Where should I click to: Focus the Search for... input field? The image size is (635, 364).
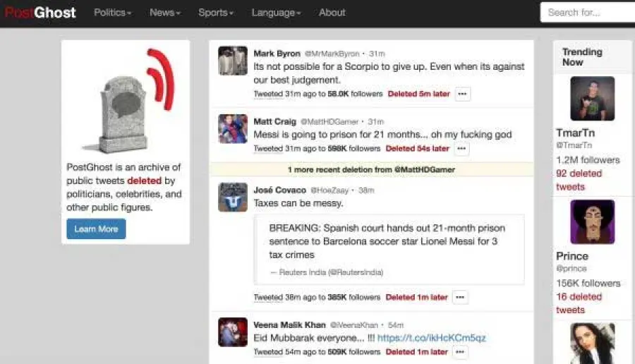[588, 13]
